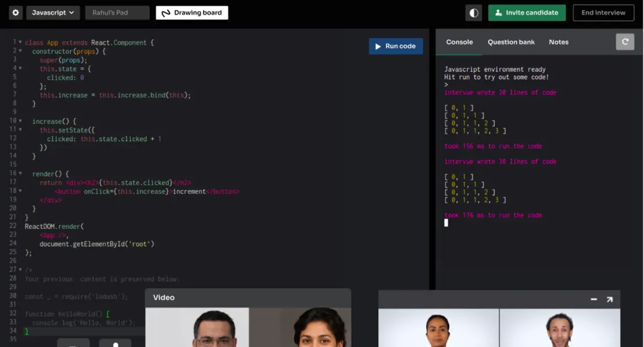Collapse the this.state object at line 4
This screenshot has width=644, height=347.
point(20,68)
